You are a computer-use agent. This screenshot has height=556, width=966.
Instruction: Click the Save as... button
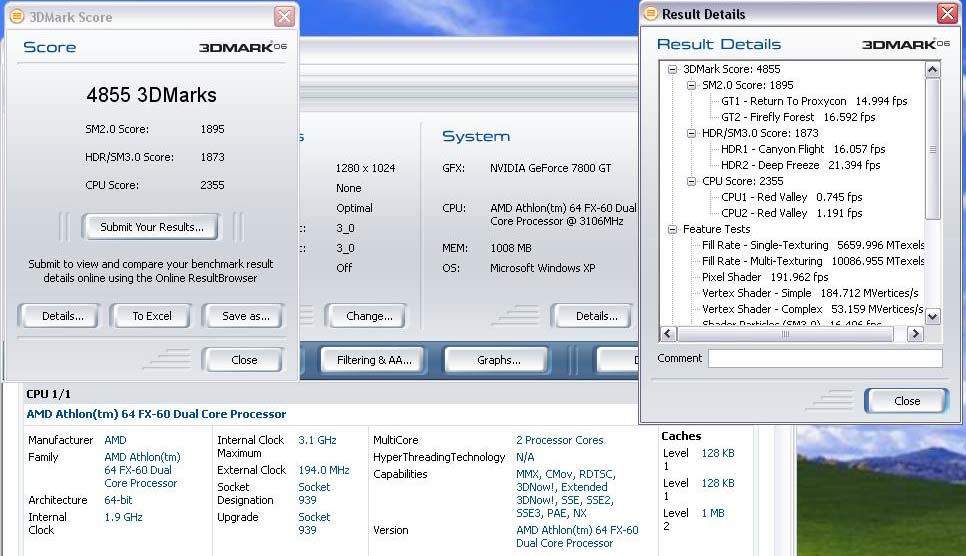pyautogui.click(x=245, y=316)
